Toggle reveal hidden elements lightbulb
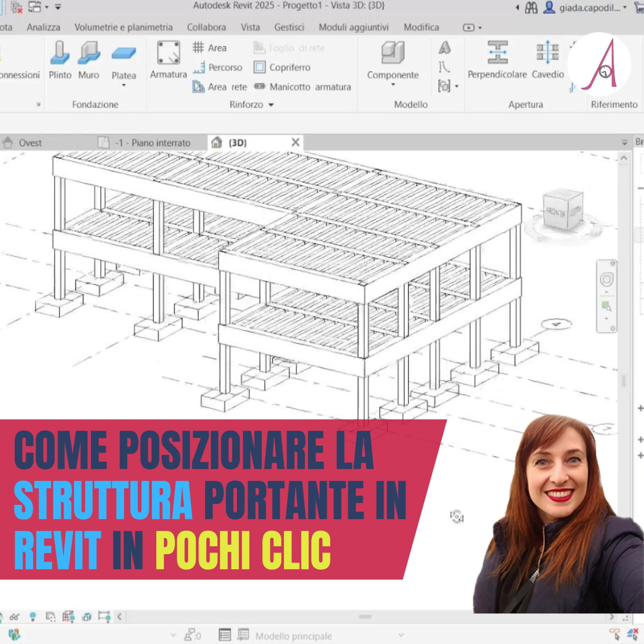Image resolution: width=644 pixels, height=644 pixels. pyautogui.click(x=33, y=616)
